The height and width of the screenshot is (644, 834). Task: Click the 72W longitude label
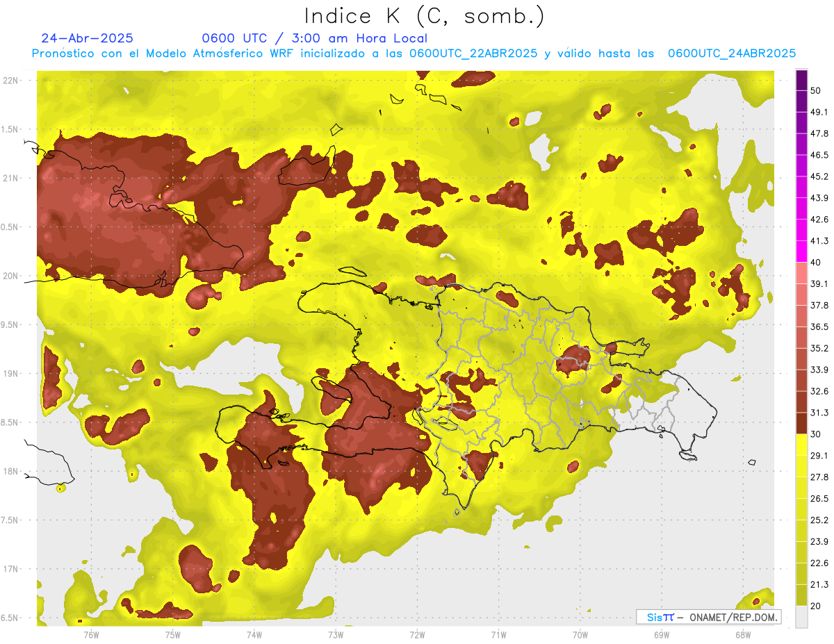(x=417, y=634)
